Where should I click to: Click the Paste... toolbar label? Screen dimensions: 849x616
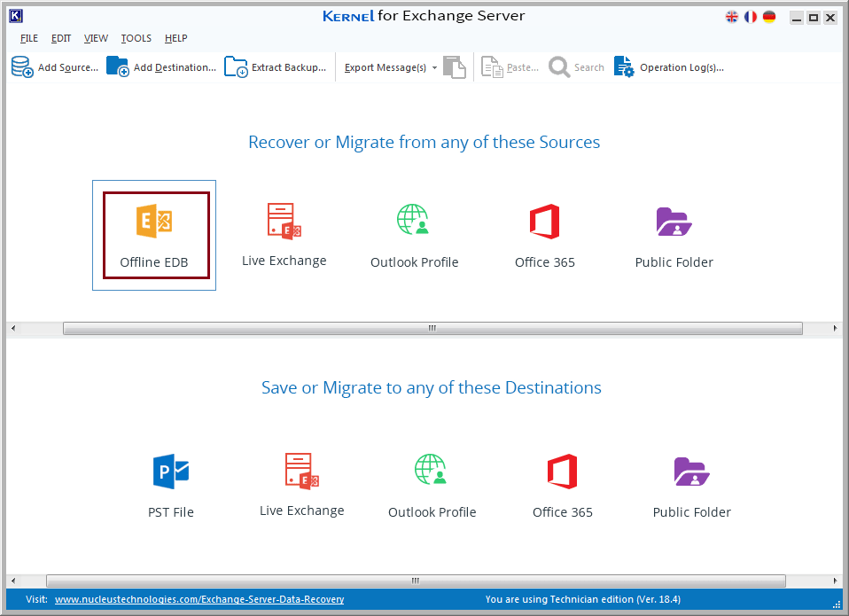pyautogui.click(x=523, y=67)
